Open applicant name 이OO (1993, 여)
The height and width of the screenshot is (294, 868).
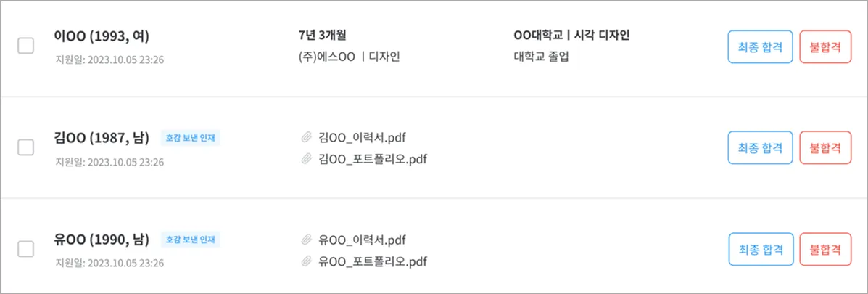pos(102,36)
